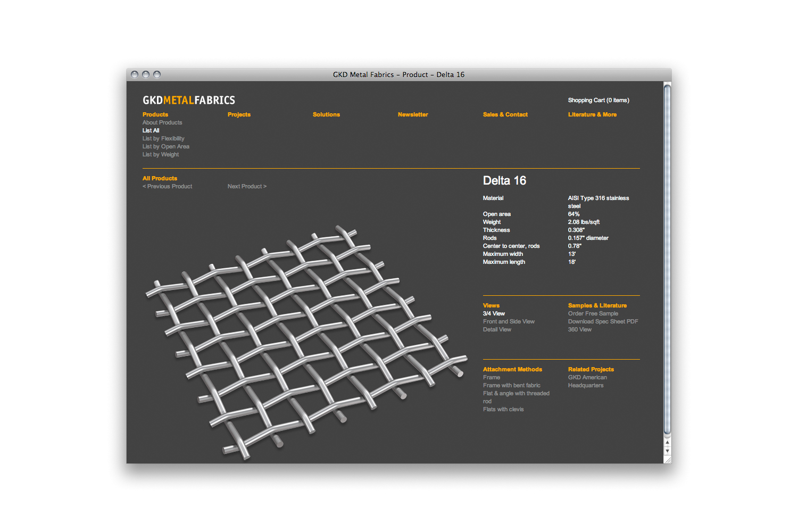The width and height of the screenshot is (798, 532).
Task: View the Shopping Cart
Action: 598,100
